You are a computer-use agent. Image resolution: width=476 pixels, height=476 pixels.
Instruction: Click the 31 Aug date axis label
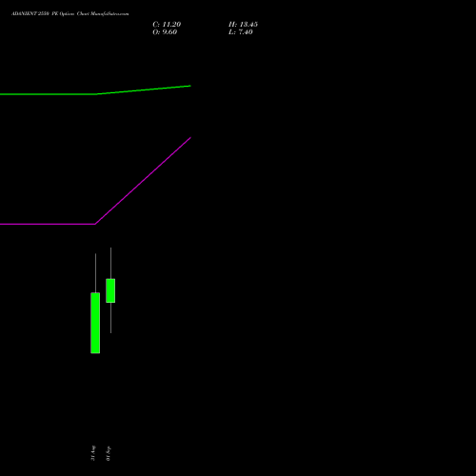93,453
